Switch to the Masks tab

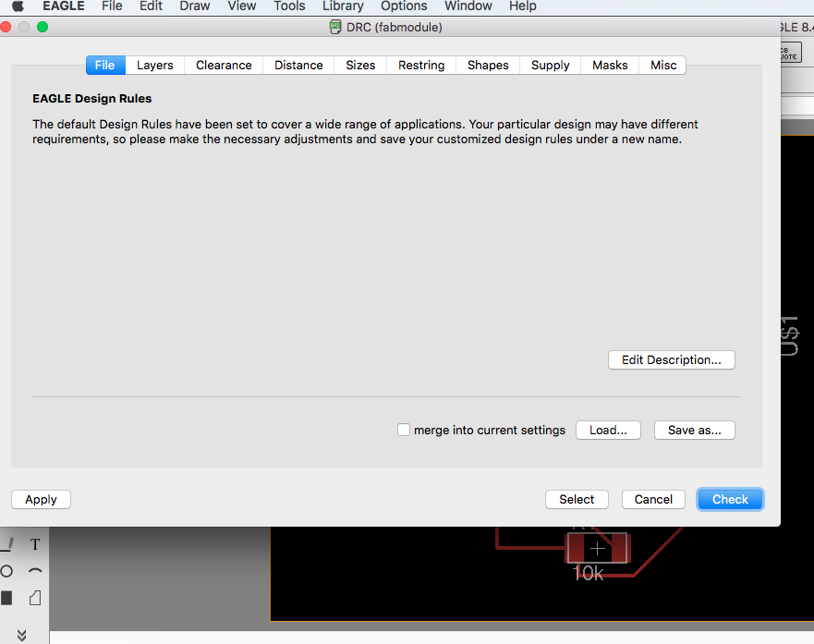(x=610, y=66)
